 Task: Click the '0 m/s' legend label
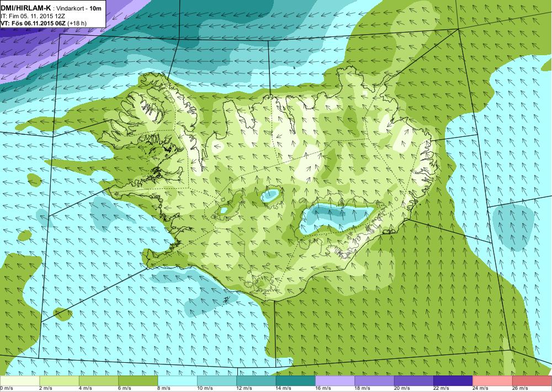(6, 389)
